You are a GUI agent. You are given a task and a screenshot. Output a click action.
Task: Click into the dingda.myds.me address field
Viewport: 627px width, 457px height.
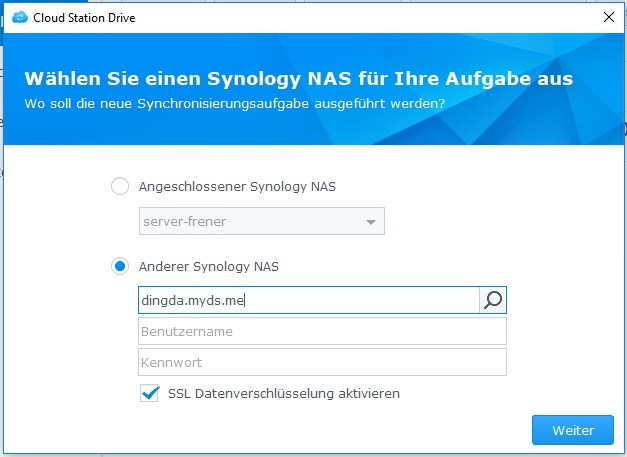pyautogui.click(x=309, y=300)
